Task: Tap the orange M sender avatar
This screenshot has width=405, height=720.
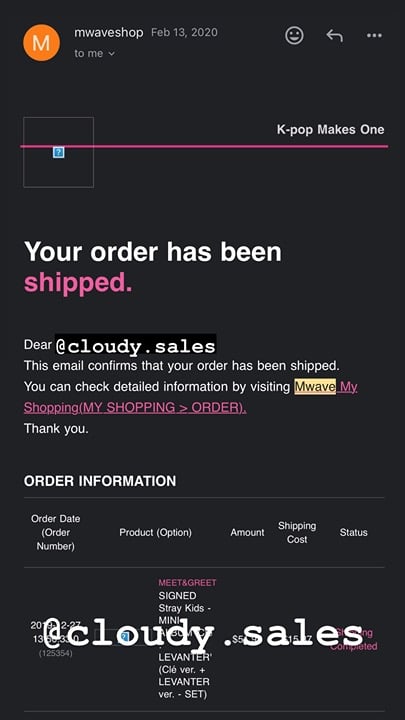Action: [x=41, y=43]
